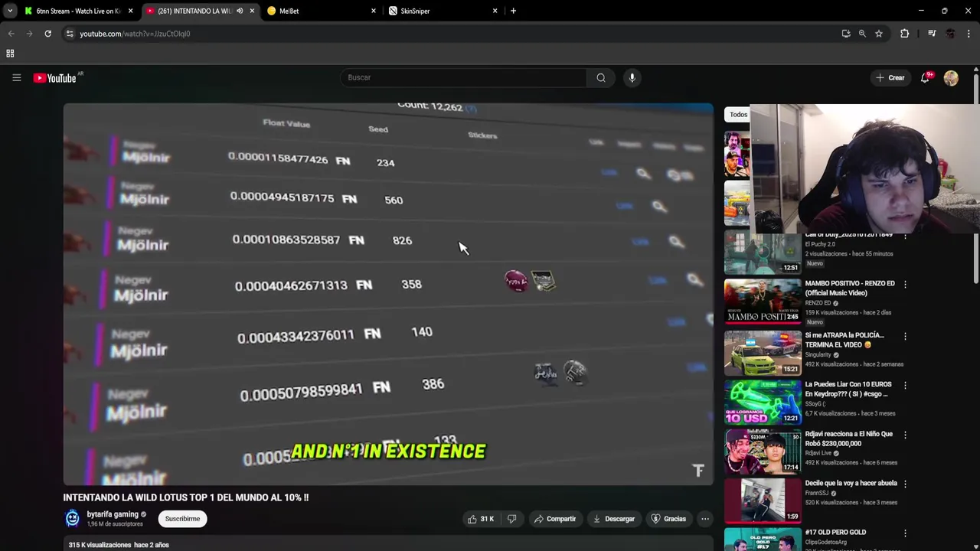Open the notifications bell
This screenshot has width=980, height=551.
point(925,77)
